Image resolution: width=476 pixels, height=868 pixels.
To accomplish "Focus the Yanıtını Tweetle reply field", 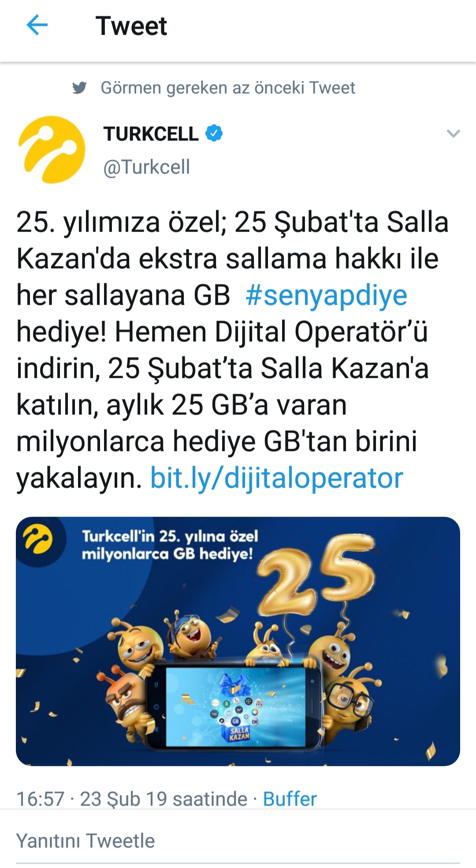I will (x=238, y=841).
